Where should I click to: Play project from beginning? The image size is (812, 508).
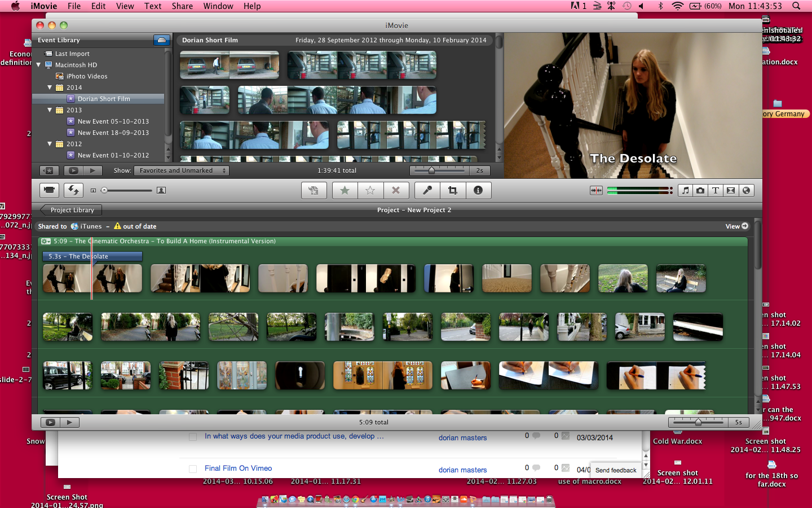69,422
